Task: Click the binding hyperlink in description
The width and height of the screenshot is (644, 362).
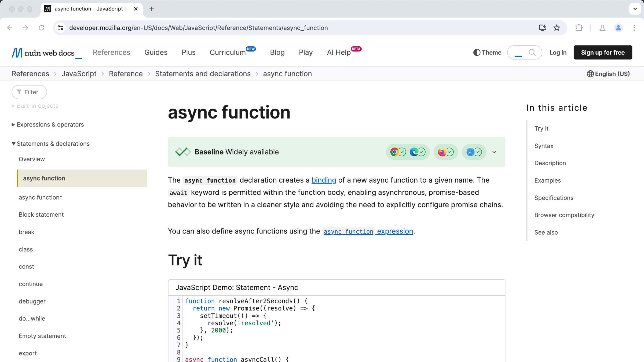Action: (x=324, y=180)
